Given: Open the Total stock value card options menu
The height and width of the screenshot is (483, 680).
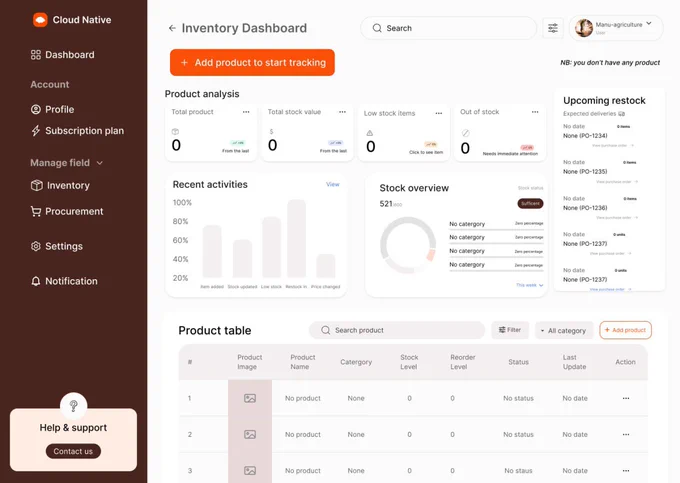Looking at the screenshot, I should click(342, 112).
